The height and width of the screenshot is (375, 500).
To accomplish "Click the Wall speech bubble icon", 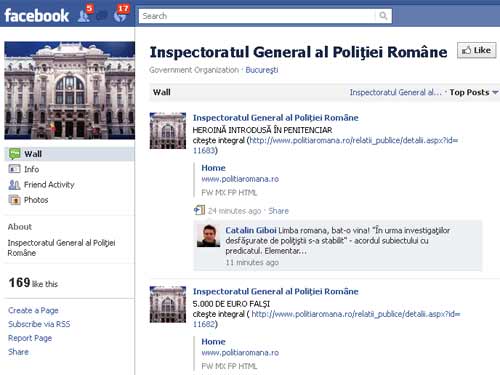I will point(14,154).
